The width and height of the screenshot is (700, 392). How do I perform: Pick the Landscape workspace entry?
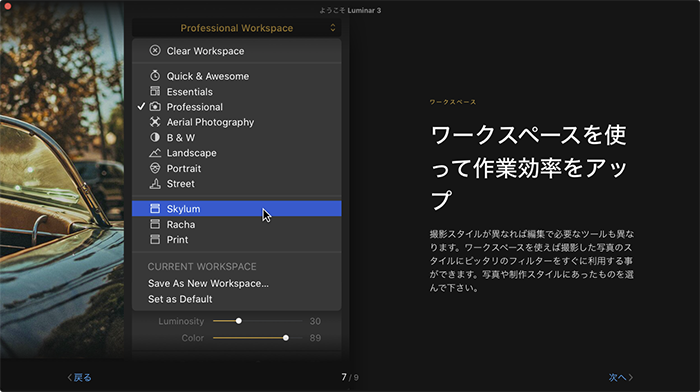pos(237,153)
